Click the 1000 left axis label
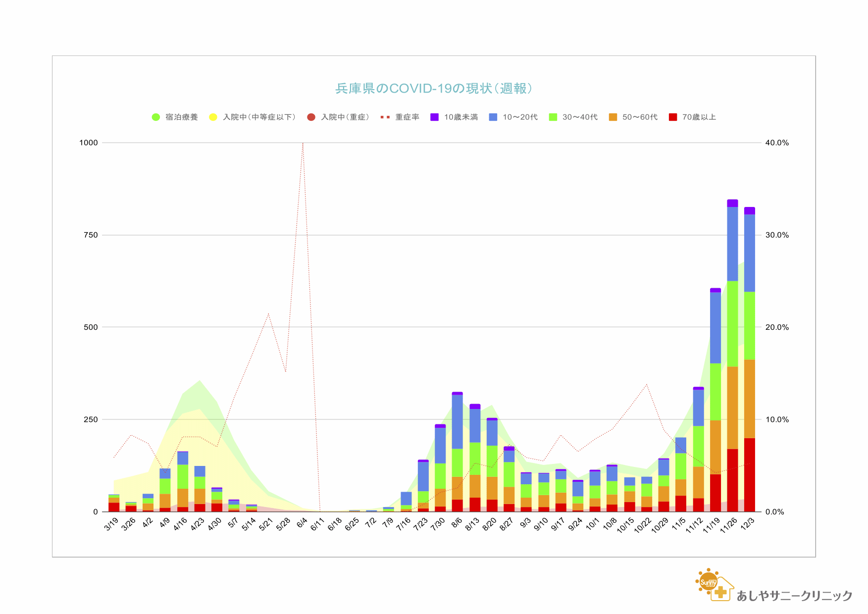Image resolution: width=868 pixels, height=614 pixels. 89,143
